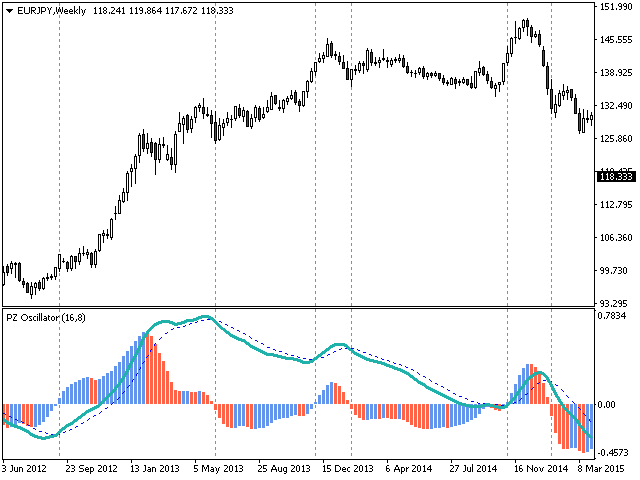This screenshot has height=480, width=640.
Task: Click the 0.00 oscillator zero level label
Action: (x=610, y=405)
